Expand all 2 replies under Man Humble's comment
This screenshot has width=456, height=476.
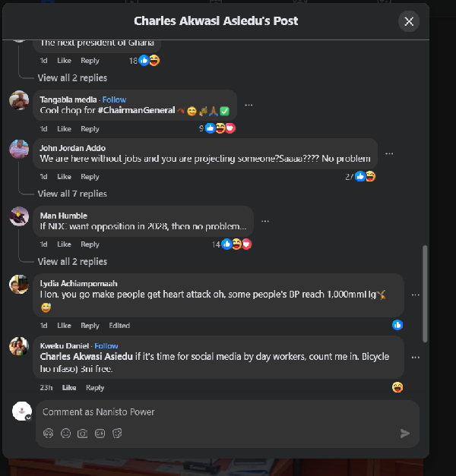(x=72, y=261)
